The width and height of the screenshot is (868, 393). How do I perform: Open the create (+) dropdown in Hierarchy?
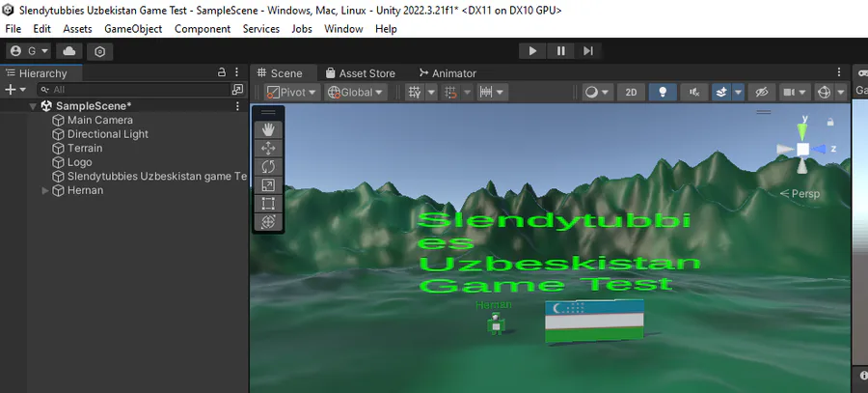14,89
